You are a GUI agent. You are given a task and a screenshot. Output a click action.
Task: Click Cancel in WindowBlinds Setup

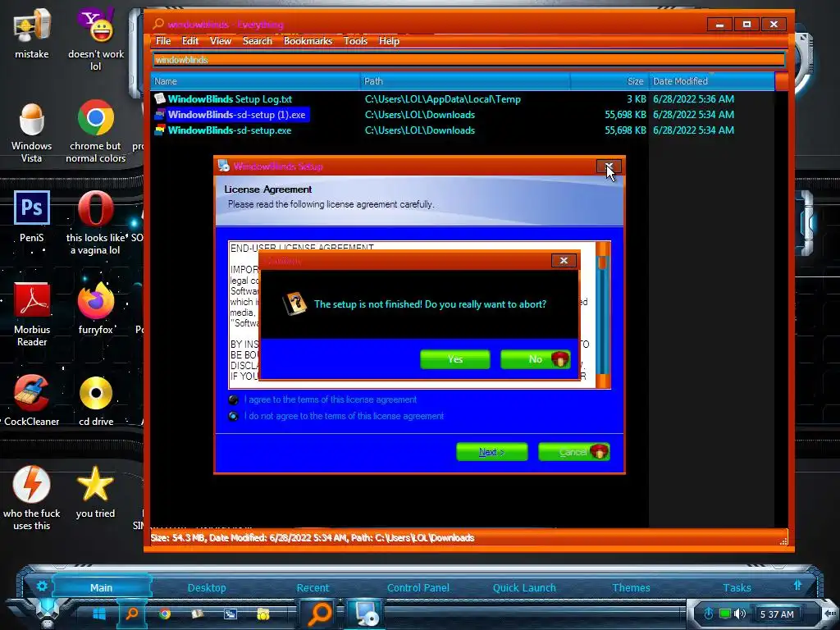coord(573,452)
